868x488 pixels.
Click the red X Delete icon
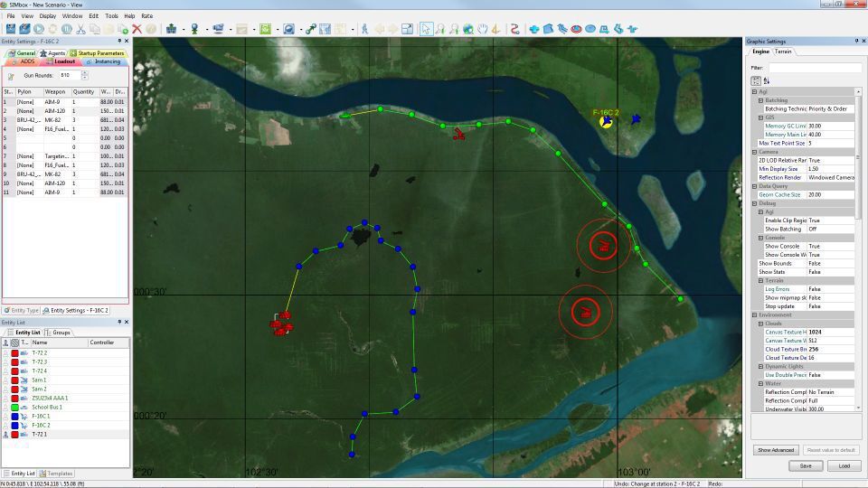pos(137,29)
